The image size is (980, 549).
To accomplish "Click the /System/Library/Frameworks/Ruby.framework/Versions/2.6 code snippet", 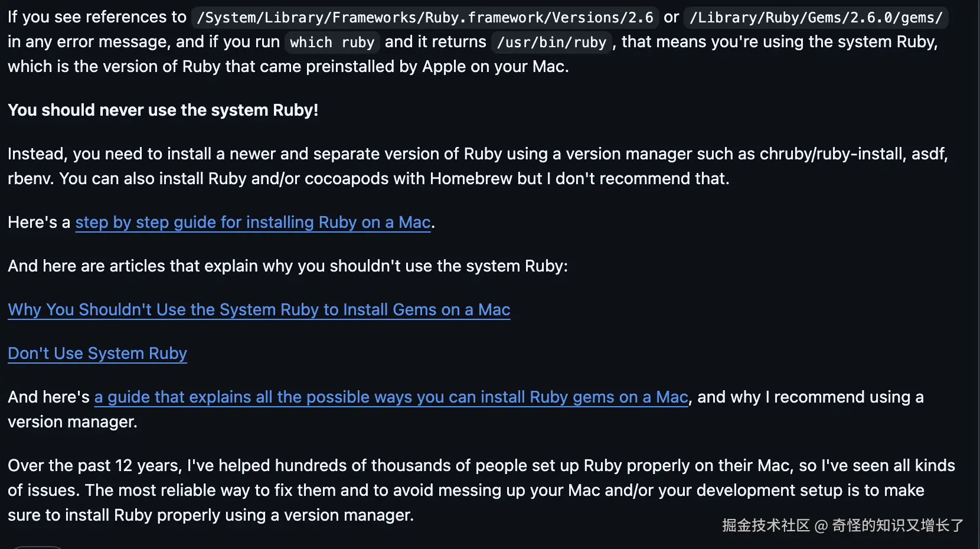I will [425, 18].
